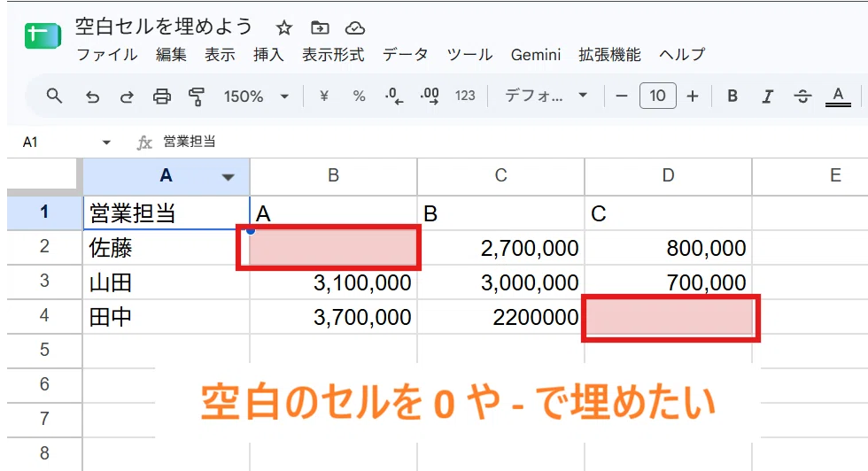This screenshot has height=471, width=868.
Task: Redo the last action
Action: [x=127, y=97]
